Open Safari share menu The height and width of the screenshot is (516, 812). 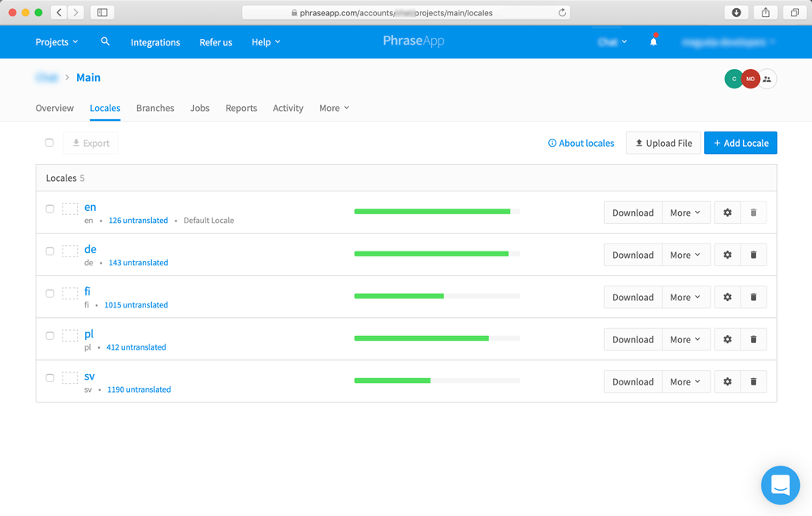click(x=766, y=12)
